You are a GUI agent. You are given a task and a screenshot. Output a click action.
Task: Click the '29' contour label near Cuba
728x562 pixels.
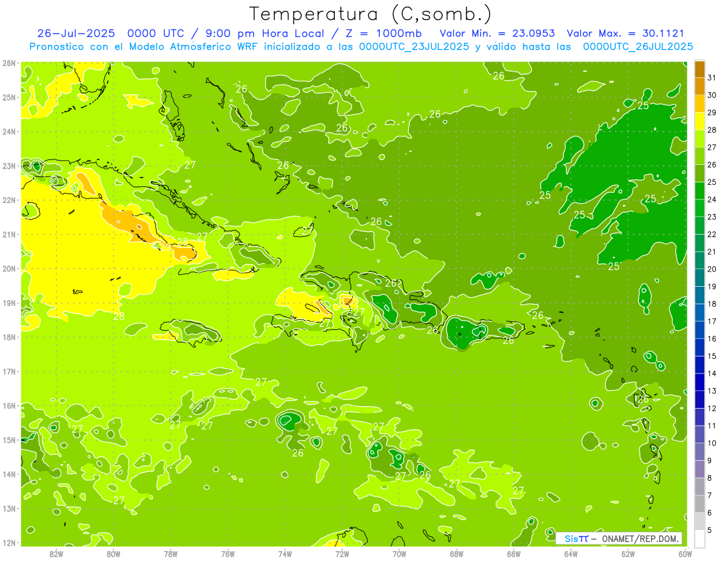pyautogui.click(x=165, y=247)
